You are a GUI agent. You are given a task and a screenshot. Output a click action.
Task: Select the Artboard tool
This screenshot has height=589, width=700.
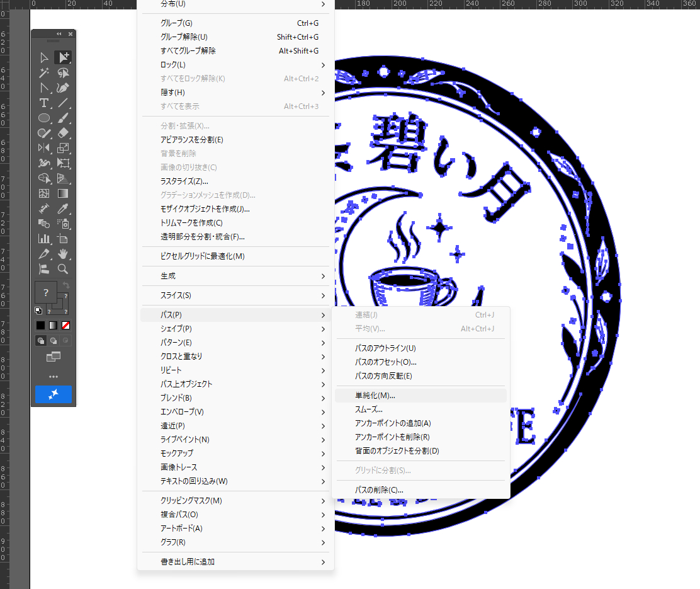[x=63, y=239]
